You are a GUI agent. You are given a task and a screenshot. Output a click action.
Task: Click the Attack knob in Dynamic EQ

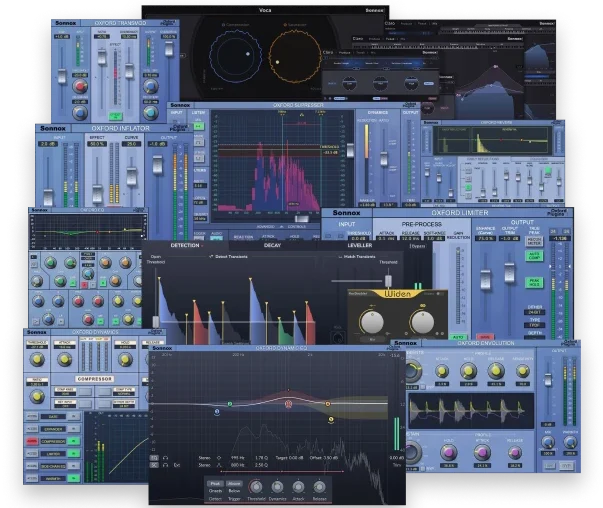click(x=298, y=487)
